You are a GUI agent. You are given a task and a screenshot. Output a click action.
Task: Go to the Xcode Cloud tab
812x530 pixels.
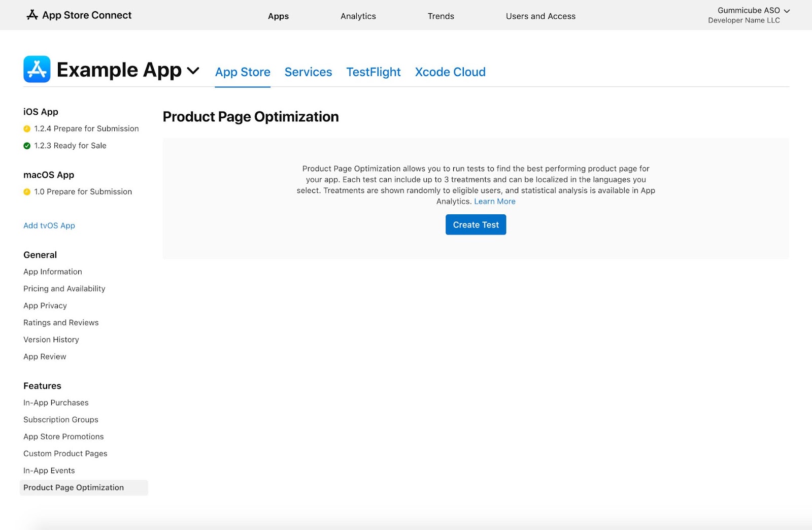[x=450, y=72]
